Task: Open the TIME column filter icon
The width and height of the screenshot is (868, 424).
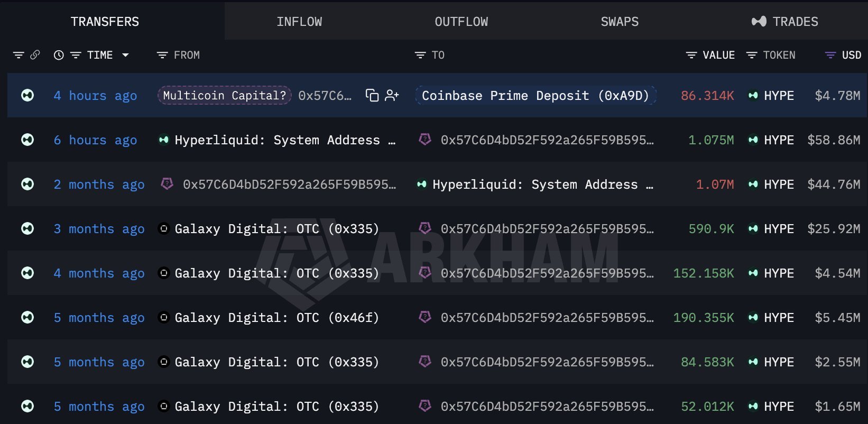Action: (76, 55)
